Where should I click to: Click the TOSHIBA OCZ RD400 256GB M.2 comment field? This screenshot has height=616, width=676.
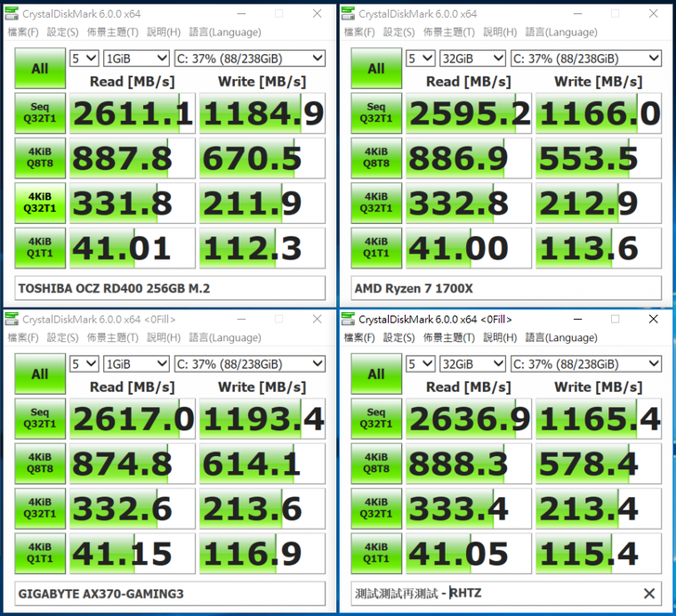[170, 288]
